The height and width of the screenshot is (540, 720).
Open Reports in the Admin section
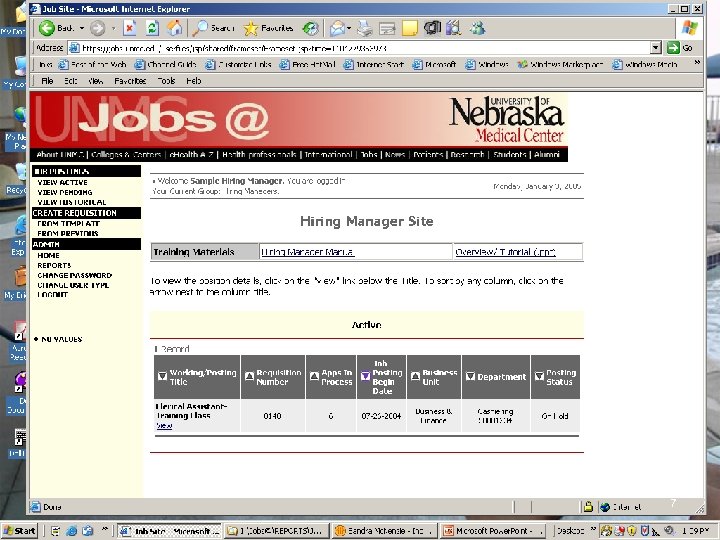pos(54,265)
